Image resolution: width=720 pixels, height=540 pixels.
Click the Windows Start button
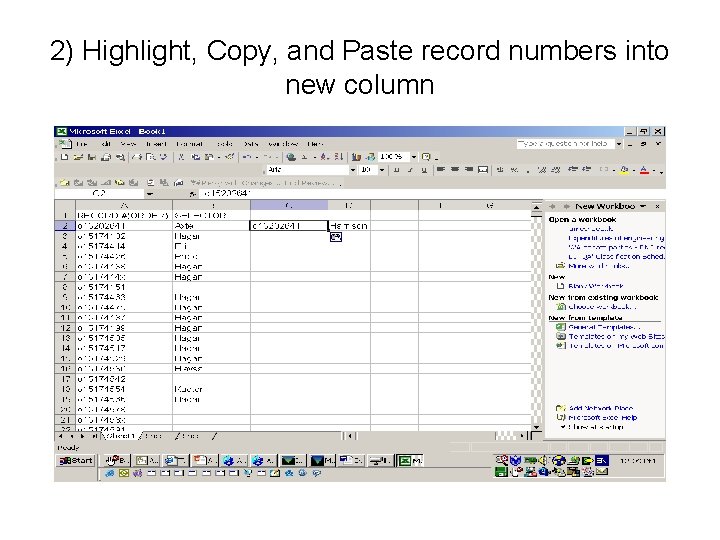pyautogui.click(x=76, y=460)
